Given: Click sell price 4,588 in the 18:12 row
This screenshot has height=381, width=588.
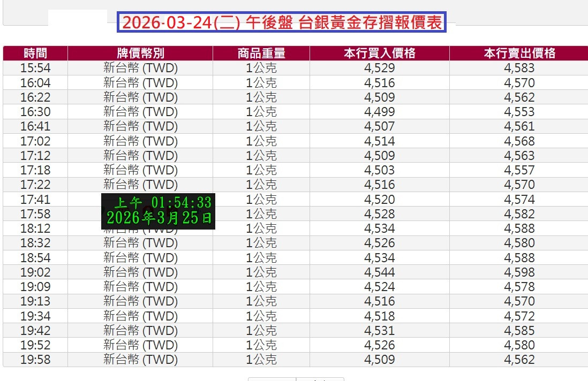Looking at the screenshot, I should [x=519, y=228].
